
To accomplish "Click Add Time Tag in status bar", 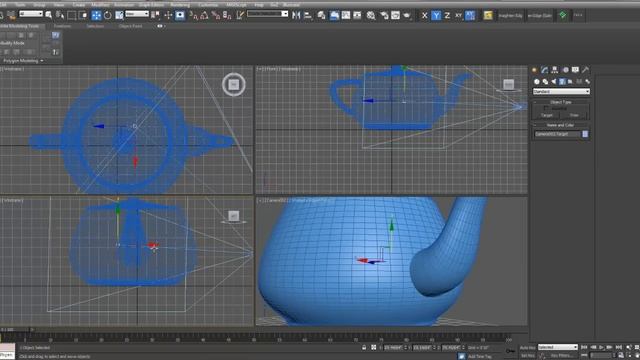I will click(480, 356).
